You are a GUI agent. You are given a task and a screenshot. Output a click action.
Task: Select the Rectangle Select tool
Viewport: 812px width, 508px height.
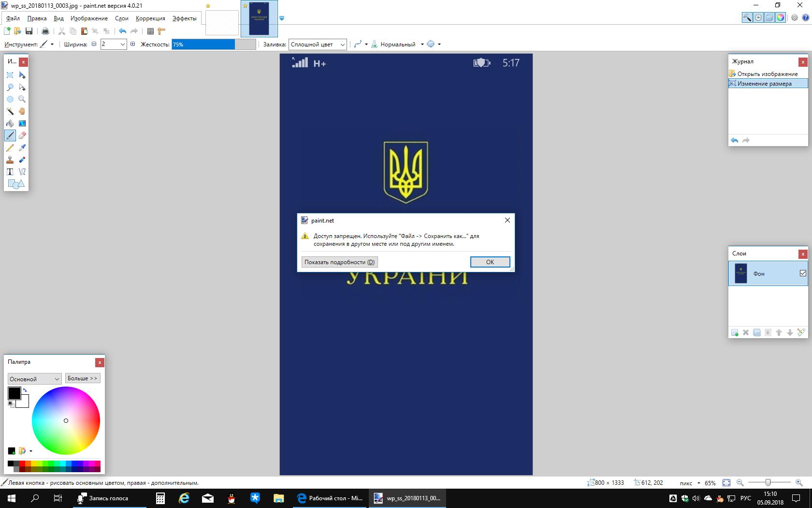pyautogui.click(x=10, y=75)
